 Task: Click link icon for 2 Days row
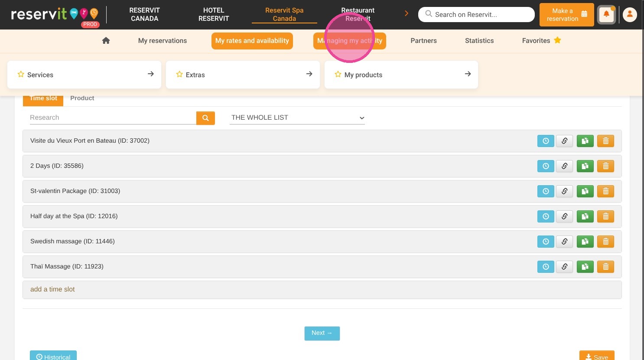click(x=564, y=166)
